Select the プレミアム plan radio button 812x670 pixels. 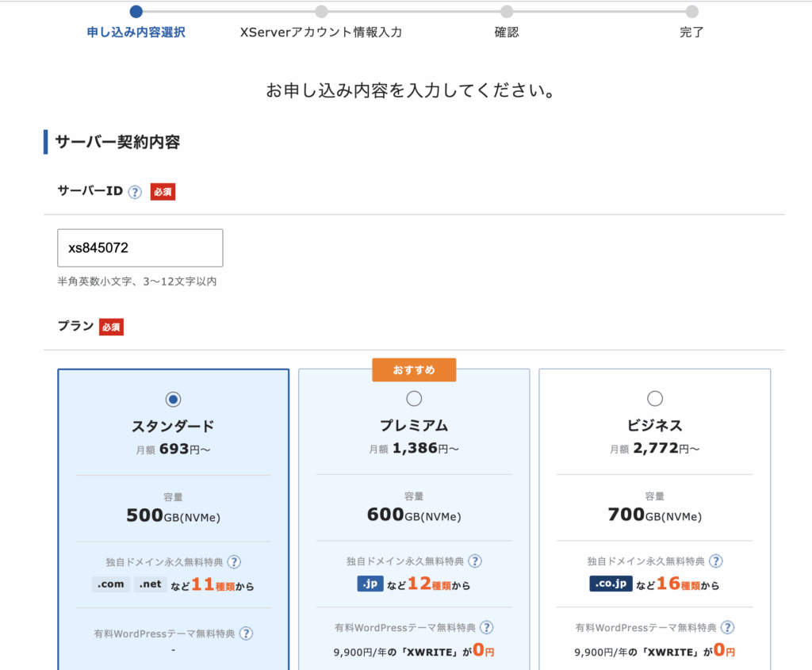(414, 399)
